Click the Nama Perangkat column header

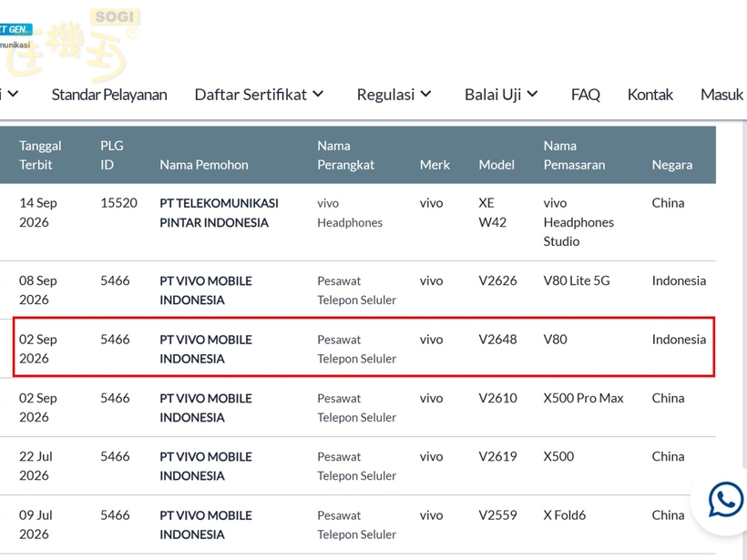[x=346, y=155]
